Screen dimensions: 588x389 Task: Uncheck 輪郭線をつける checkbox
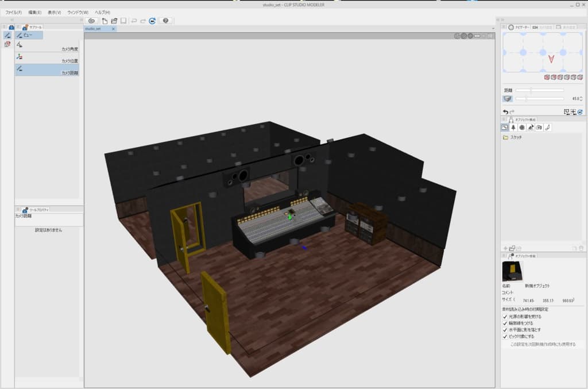coord(505,323)
